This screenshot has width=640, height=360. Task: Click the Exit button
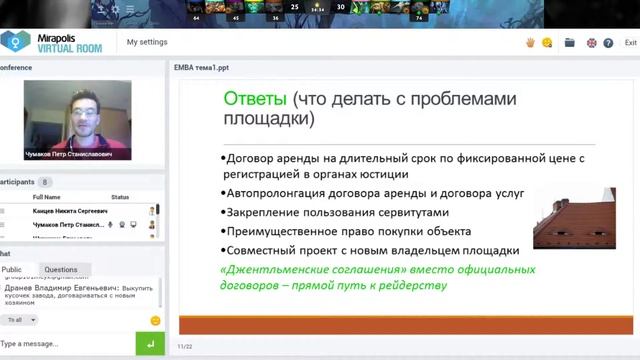click(x=630, y=42)
